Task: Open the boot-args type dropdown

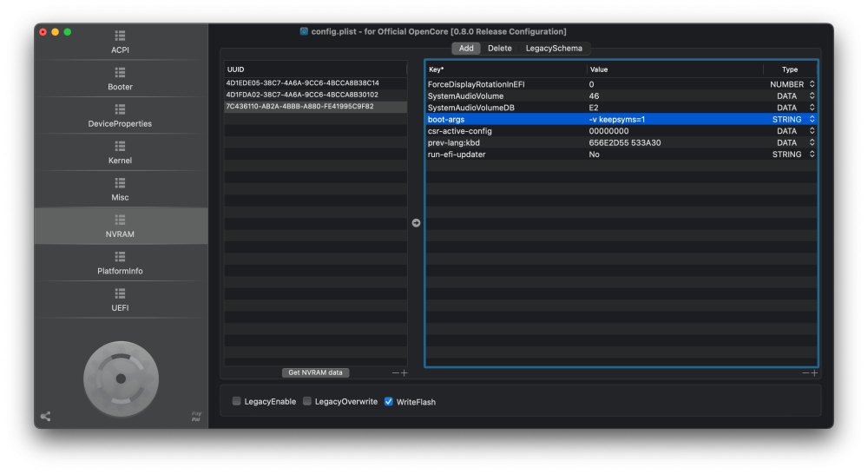Action: point(812,119)
